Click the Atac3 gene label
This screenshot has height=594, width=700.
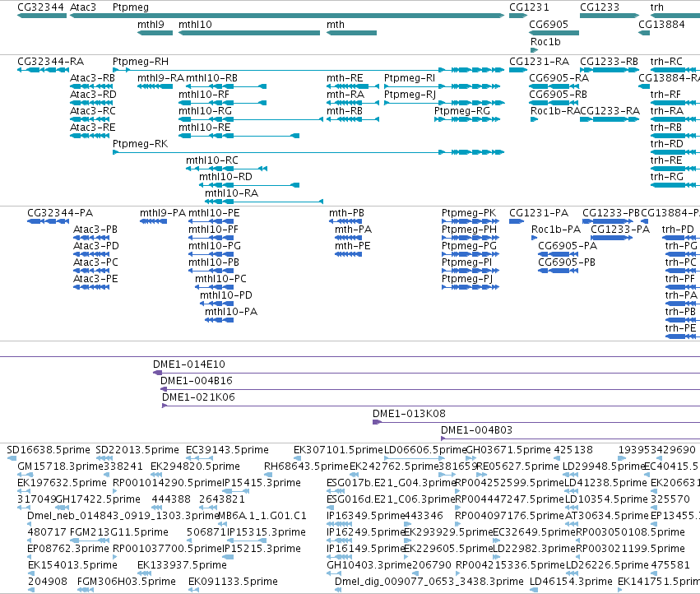[x=83, y=7]
